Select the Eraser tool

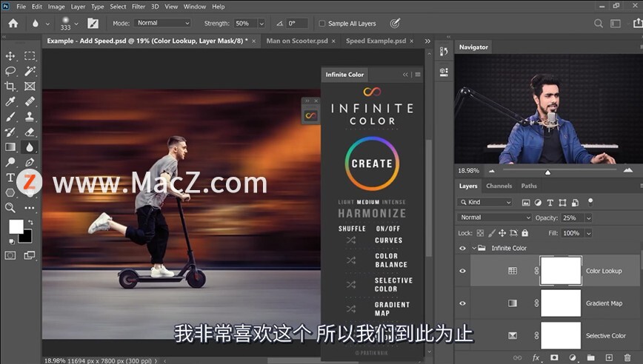point(30,132)
